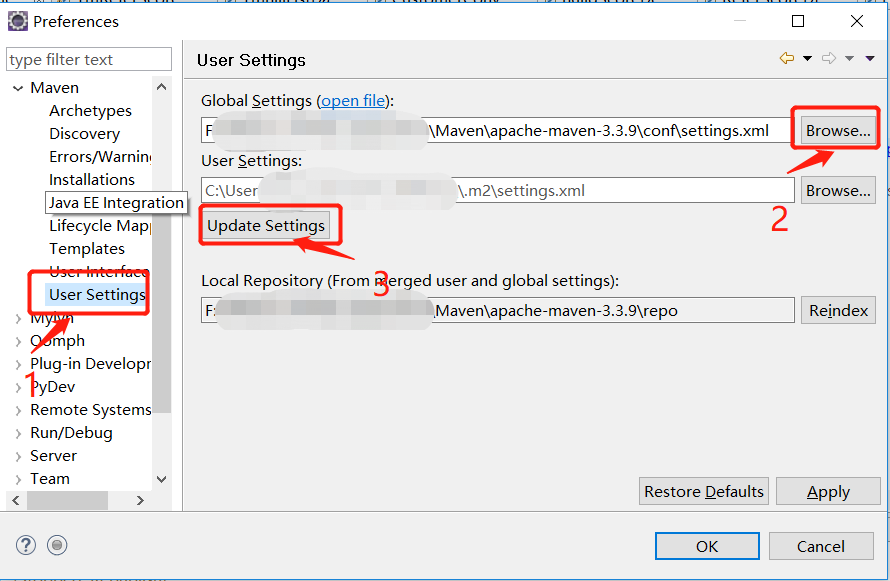The height and width of the screenshot is (581, 890).
Task: Click the tree vertical scrollbar thumb
Action: coord(161,255)
